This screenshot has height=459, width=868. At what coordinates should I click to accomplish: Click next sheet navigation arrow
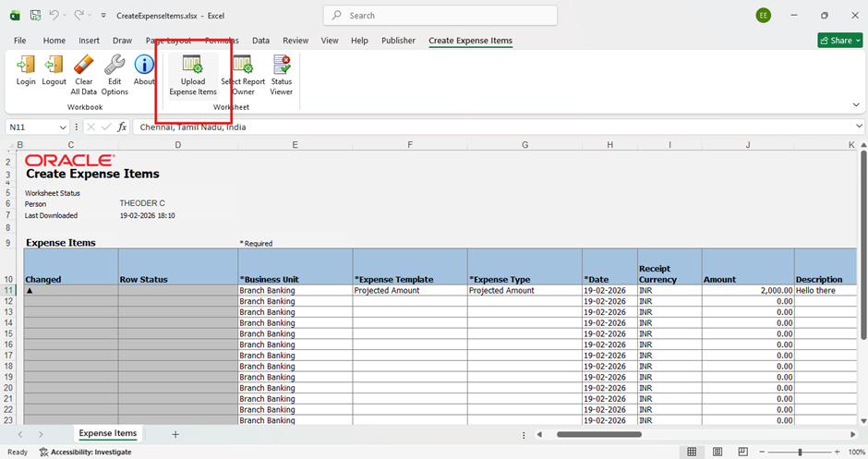[41, 435]
